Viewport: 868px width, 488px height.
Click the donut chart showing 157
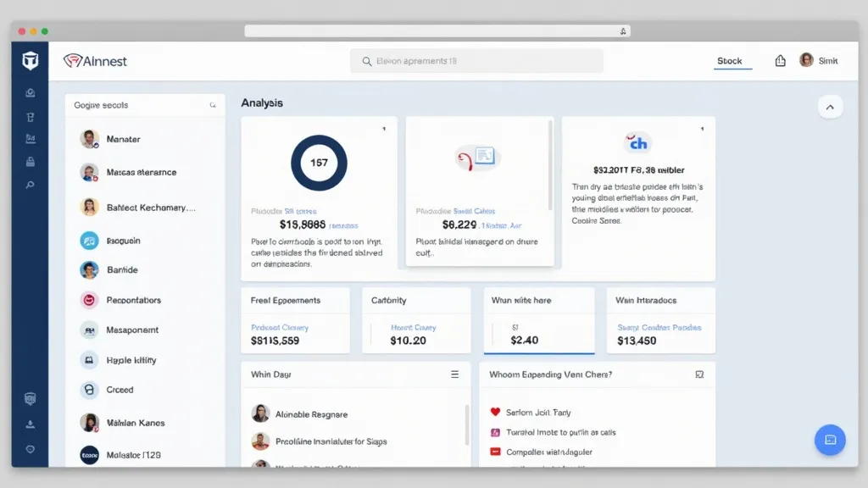click(x=319, y=162)
